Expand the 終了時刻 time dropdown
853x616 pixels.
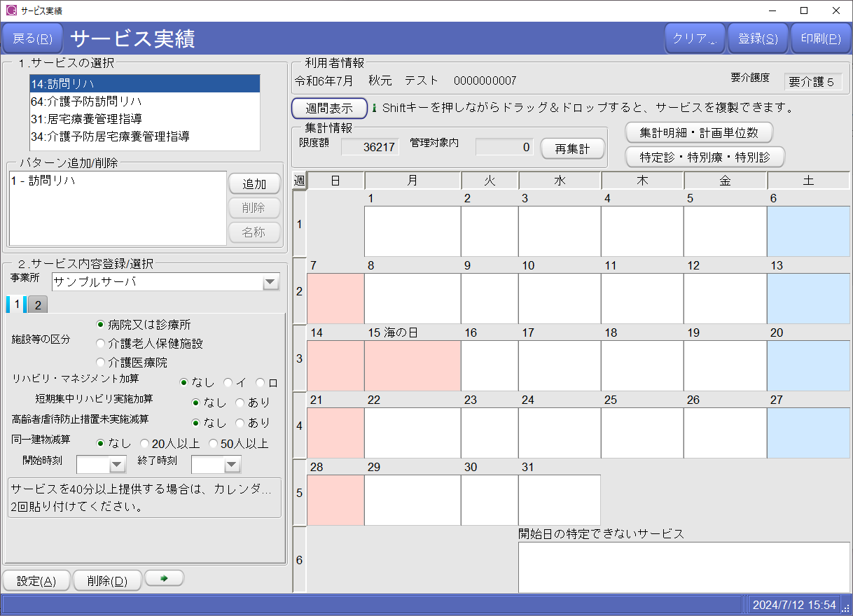click(x=231, y=465)
